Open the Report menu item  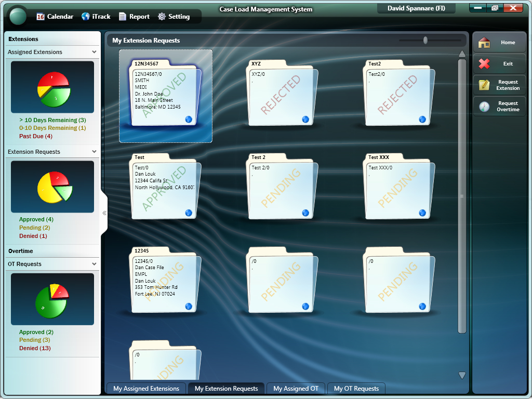pyautogui.click(x=134, y=17)
